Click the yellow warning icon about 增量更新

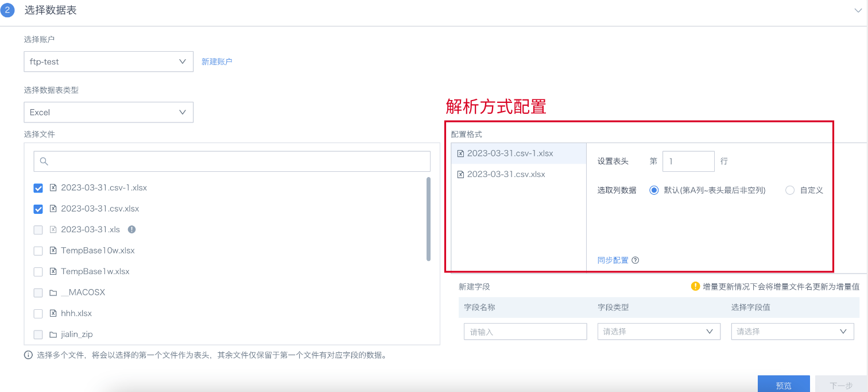pos(695,286)
